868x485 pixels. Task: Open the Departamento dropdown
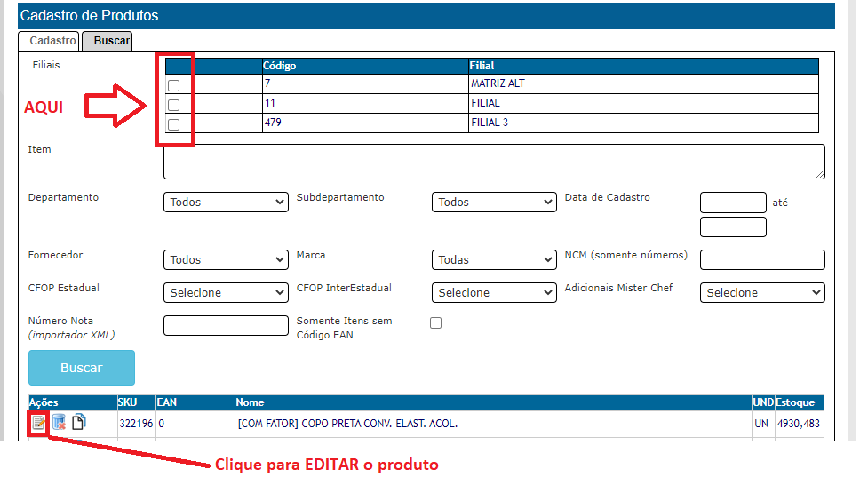click(226, 203)
